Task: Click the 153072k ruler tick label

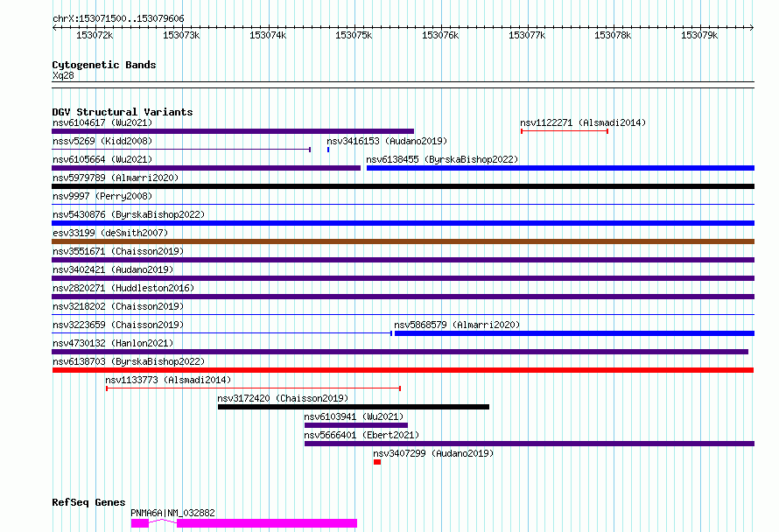Action: (95, 35)
